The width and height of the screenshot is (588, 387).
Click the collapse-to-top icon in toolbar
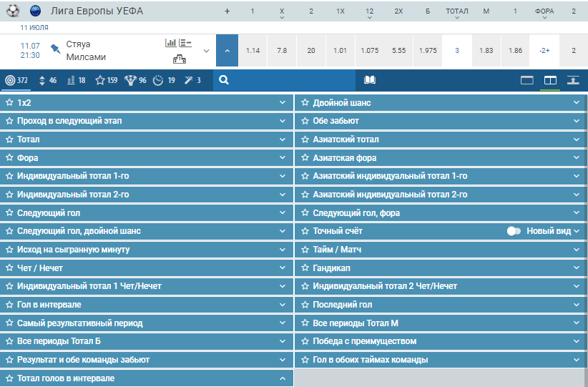tap(573, 80)
